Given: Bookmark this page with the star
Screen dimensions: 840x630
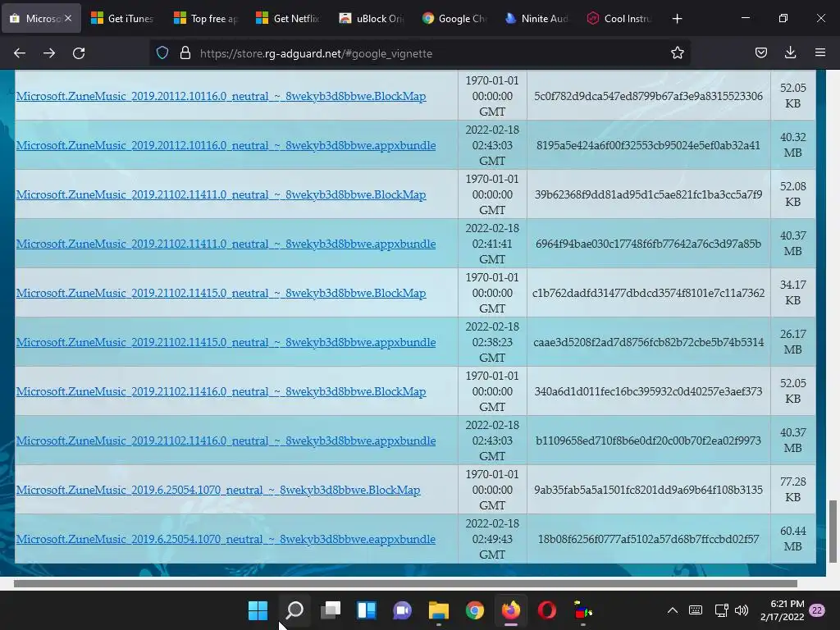Looking at the screenshot, I should coord(677,53).
